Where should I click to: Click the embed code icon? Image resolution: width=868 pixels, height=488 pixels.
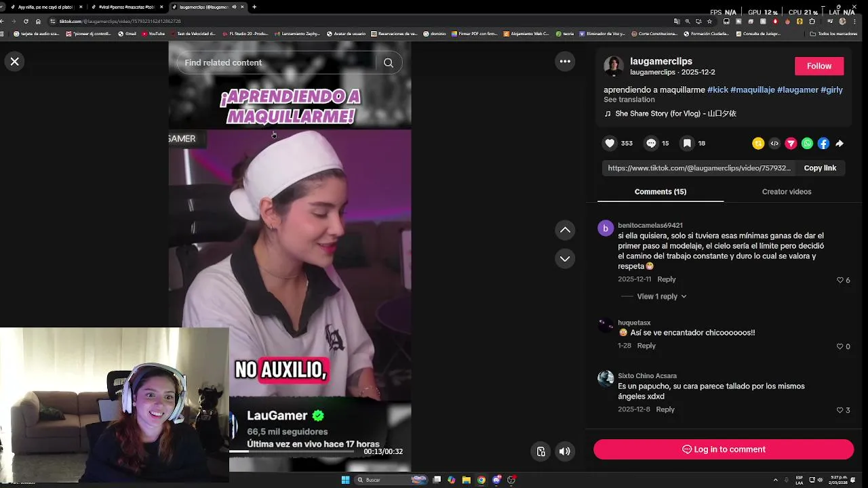774,143
